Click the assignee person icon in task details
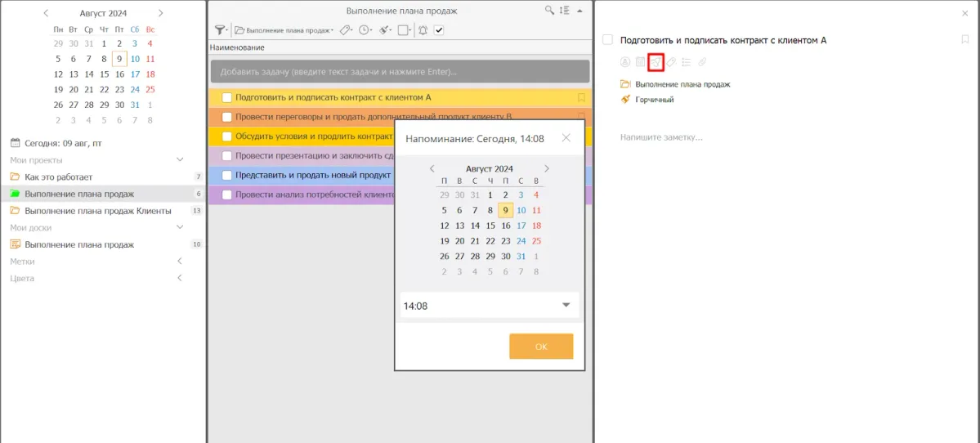 [x=625, y=62]
